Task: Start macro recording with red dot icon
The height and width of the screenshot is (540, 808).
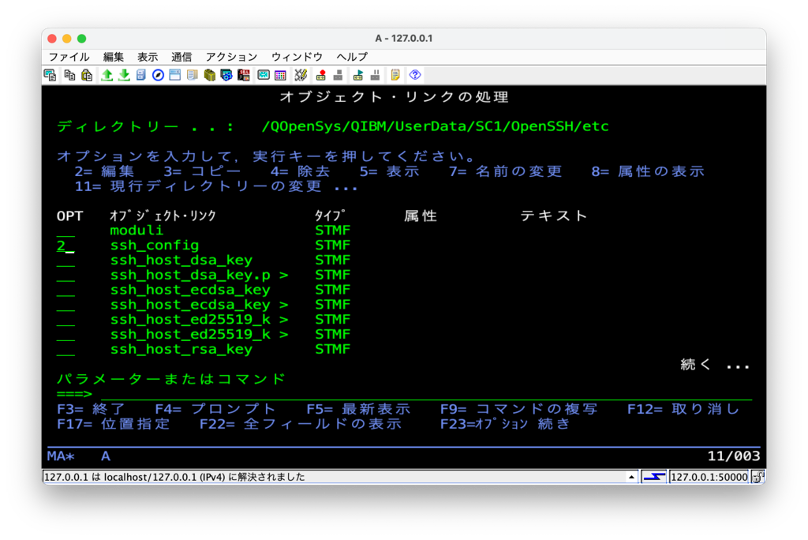Action: click(x=321, y=75)
